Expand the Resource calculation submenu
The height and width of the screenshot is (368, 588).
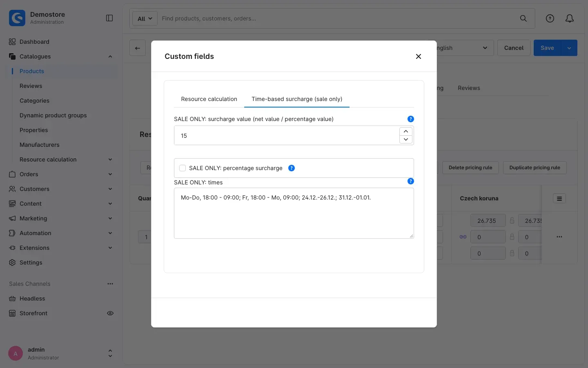pos(110,159)
